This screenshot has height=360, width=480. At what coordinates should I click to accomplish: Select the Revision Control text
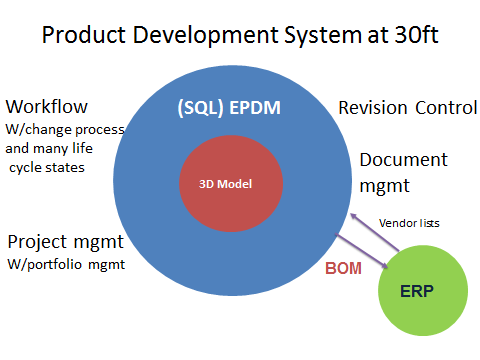coord(408,108)
